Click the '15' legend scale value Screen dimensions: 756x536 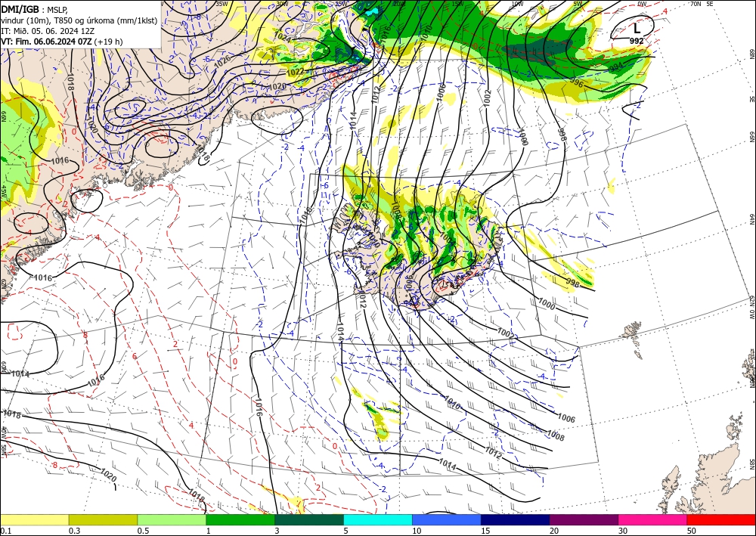(x=485, y=531)
